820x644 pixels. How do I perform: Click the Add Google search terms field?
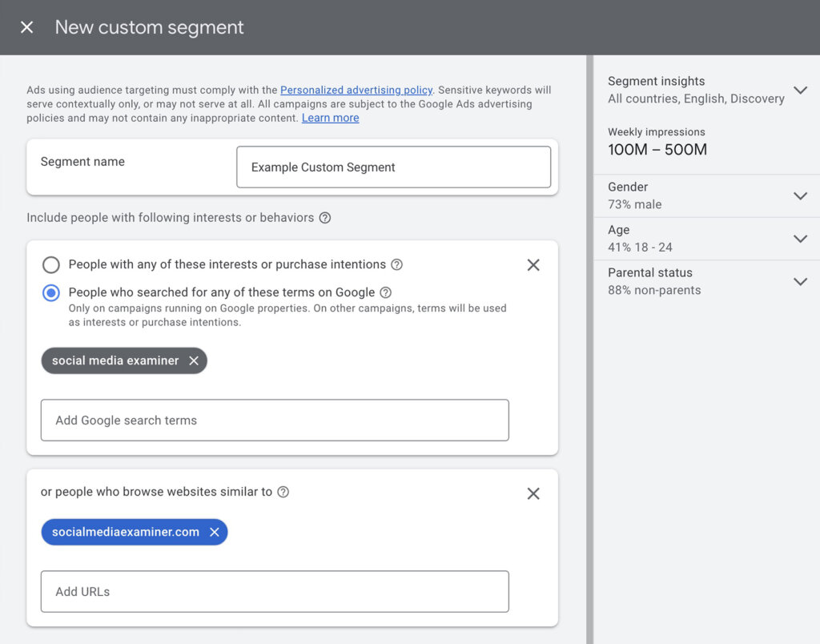pos(275,421)
